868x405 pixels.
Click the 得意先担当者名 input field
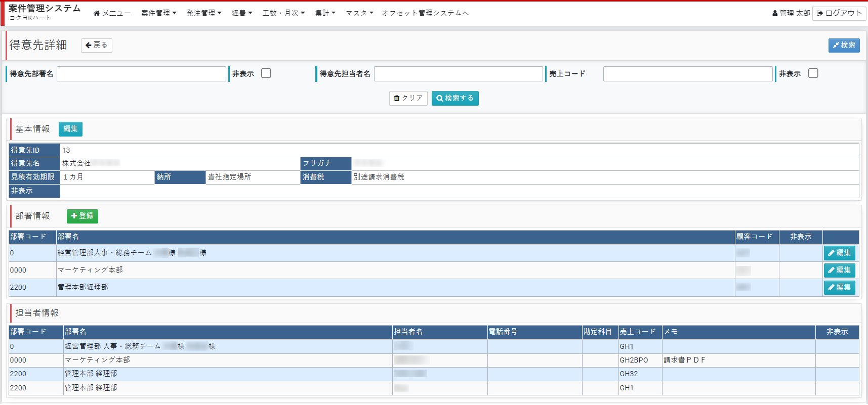point(458,74)
